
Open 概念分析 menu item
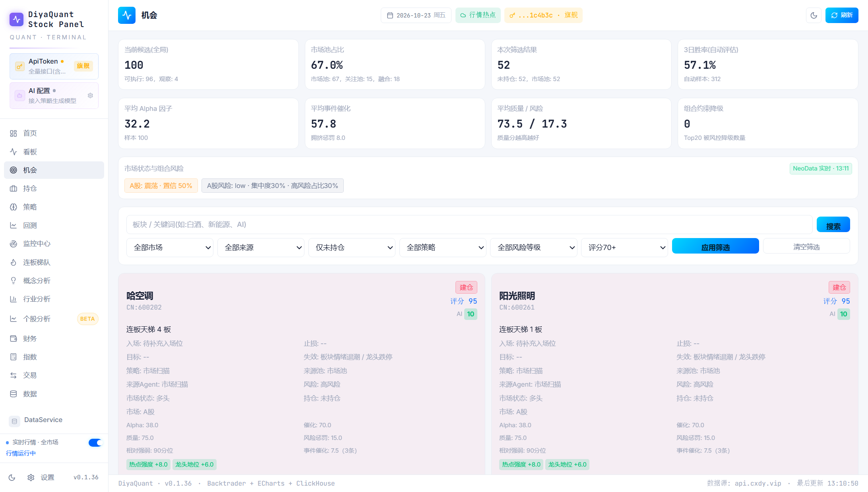point(54,281)
